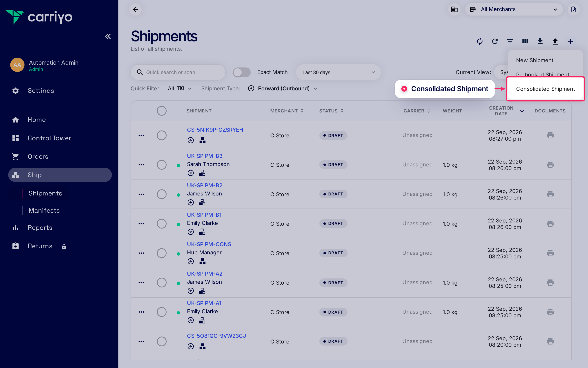Screen dimensions: 588x368
Task: Open Settings in the sidebar
Action: 41,91
